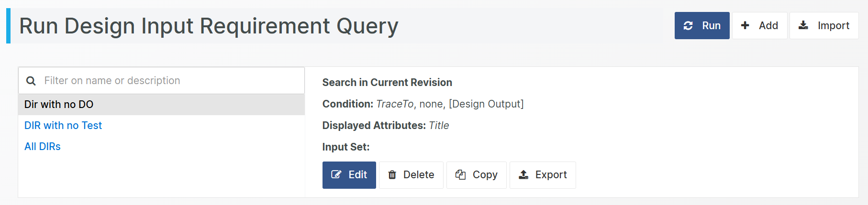Click the magnifier icon in filter box
This screenshot has height=205, width=868.
click(x=31, y=81)
